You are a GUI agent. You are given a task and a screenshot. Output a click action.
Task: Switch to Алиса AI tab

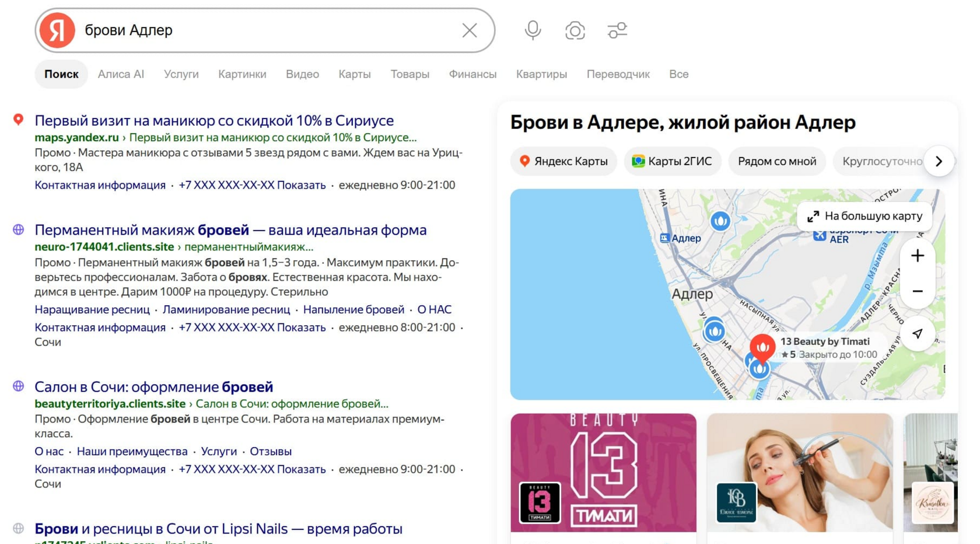pos(121,74)
